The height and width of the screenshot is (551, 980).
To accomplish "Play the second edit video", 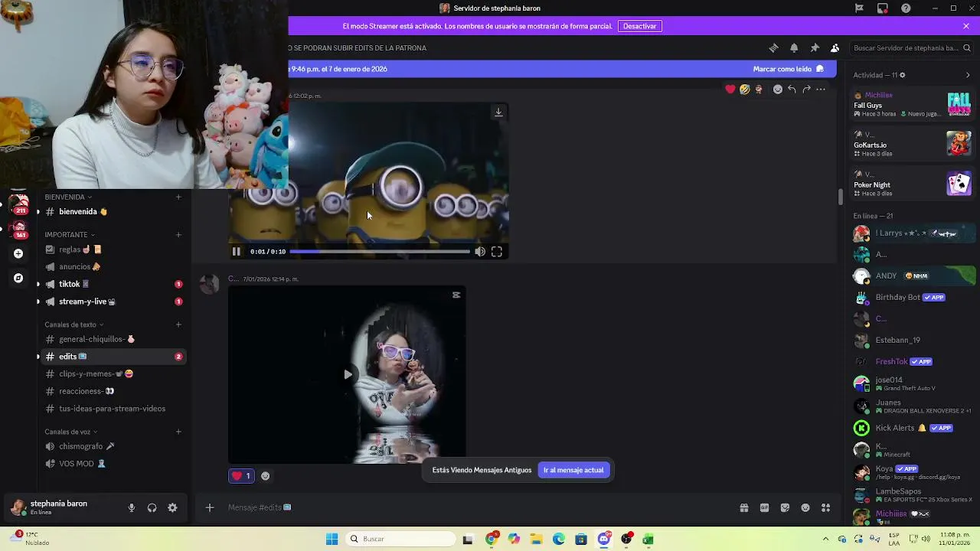I will [x=348, y=374].
